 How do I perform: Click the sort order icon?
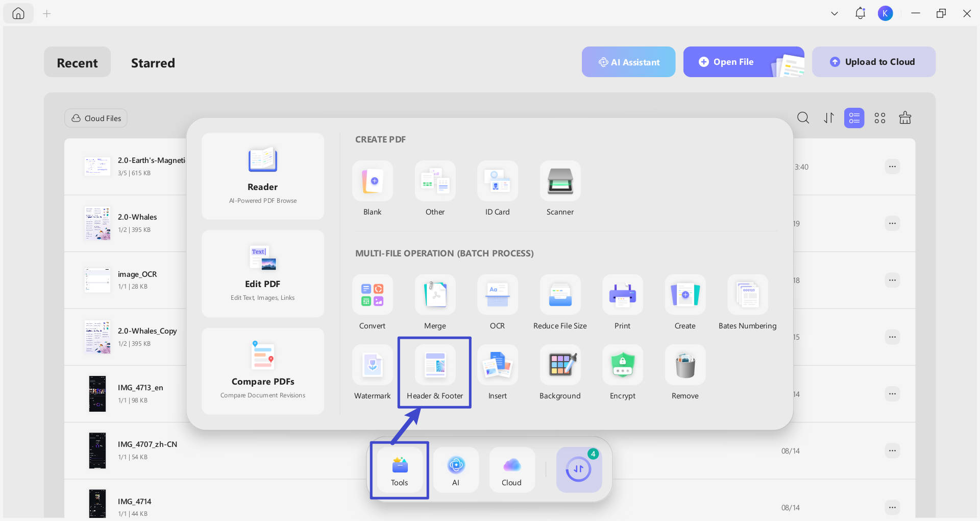(829, 118)
